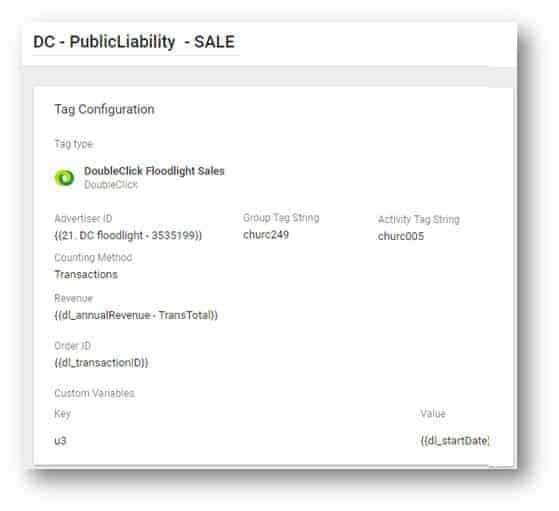Click the Value column header

click(433, 414)
